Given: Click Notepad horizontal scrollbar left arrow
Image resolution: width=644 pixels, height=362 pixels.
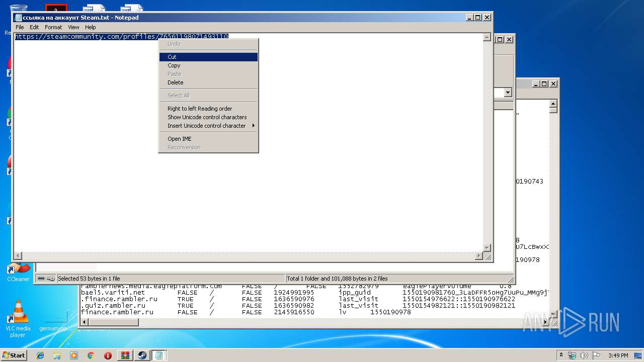Looking at the screenshot, I should tap(18, 256).
